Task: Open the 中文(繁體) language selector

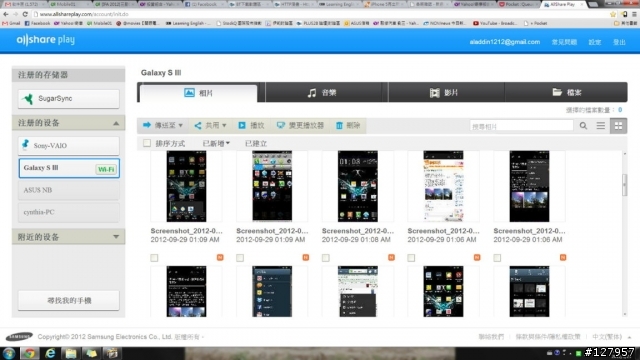Action: click(x=611, y=337)
